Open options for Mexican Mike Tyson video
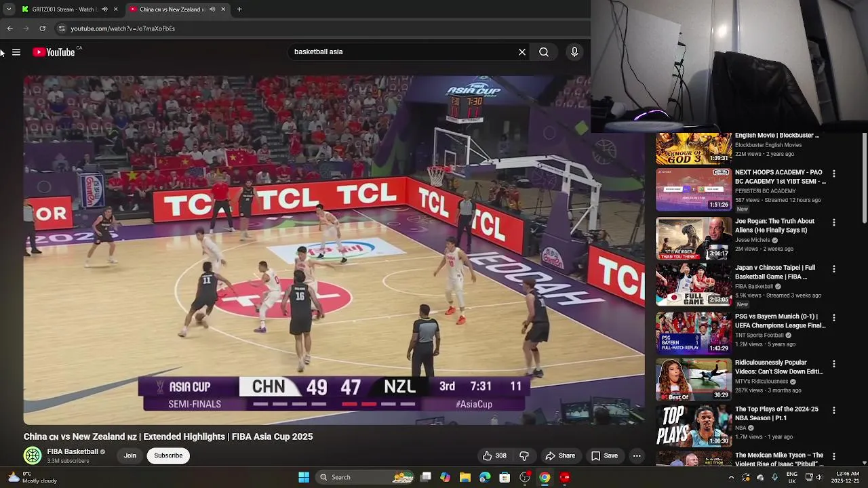The image size is (868, 488). tap(834, 457)
